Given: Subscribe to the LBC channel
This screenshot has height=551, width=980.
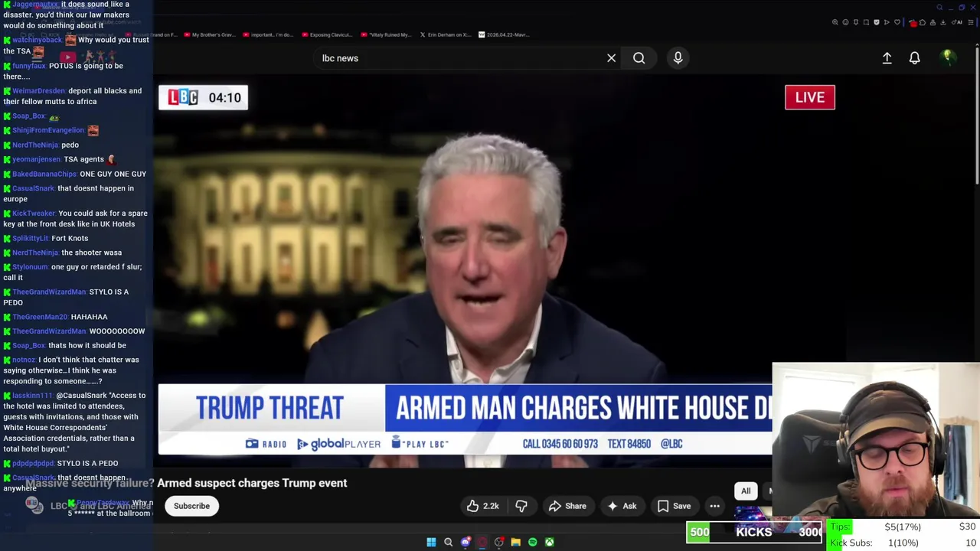Looking at the screenshot, I should pos(191,506).
